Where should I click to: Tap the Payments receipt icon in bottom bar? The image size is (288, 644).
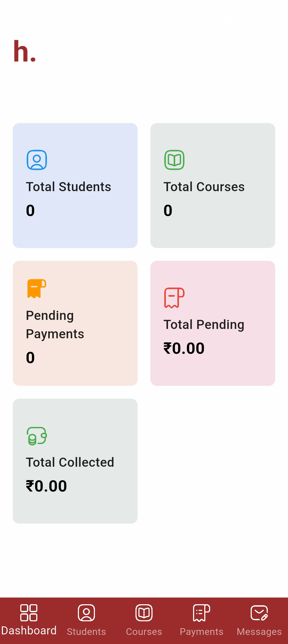click(x=202, y=612)
